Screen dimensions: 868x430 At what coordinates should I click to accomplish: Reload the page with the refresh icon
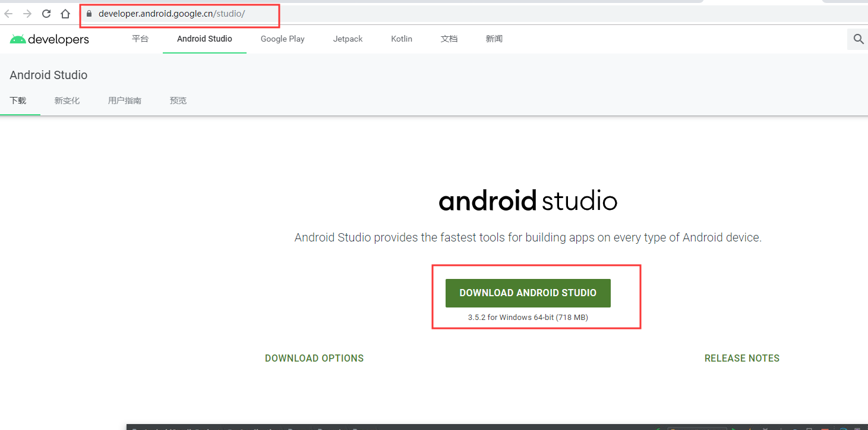click(46, 14)
